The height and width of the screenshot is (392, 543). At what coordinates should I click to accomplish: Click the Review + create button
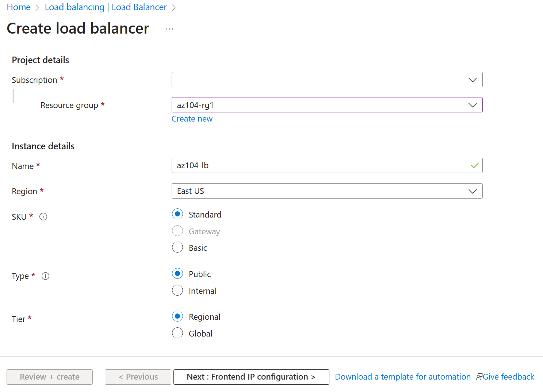49,377
